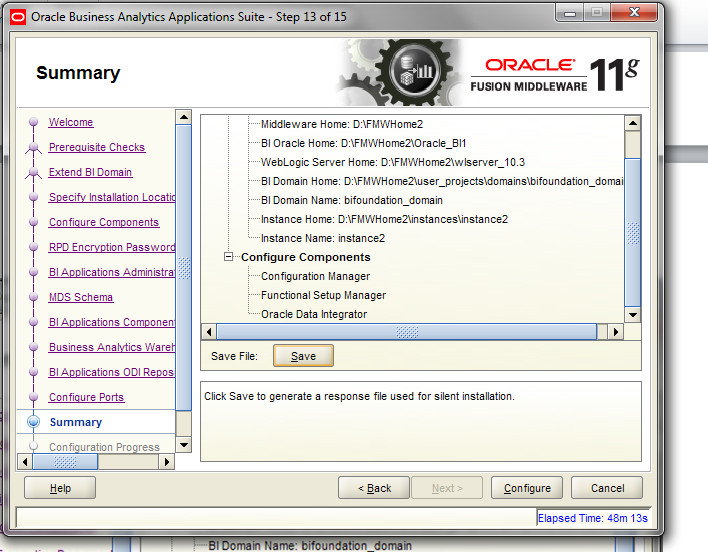Image resolution: width=708 pixels, height=552 pixels.
Task: Open the Welcome step link
Action: [71, 122]
